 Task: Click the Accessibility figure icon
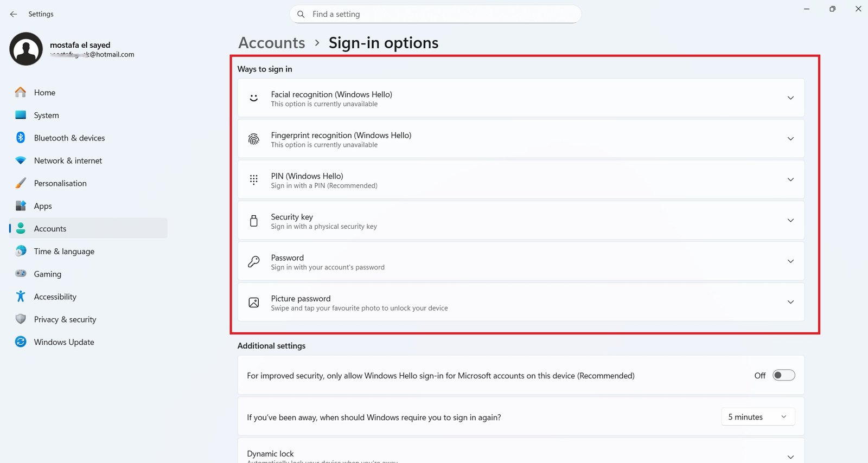coord(21,297)
